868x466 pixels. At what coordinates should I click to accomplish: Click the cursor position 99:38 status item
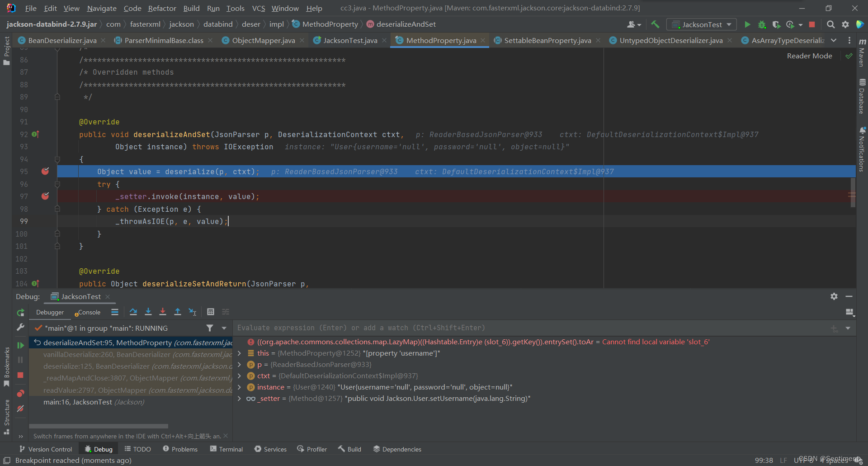pyautogui.click(x=764, y=460)
